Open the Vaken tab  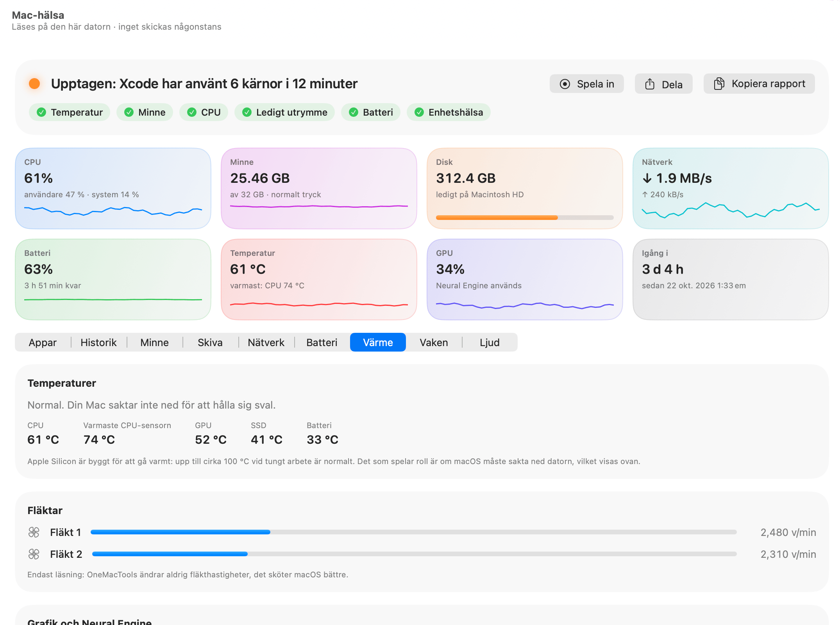click(x=434, y=343)
